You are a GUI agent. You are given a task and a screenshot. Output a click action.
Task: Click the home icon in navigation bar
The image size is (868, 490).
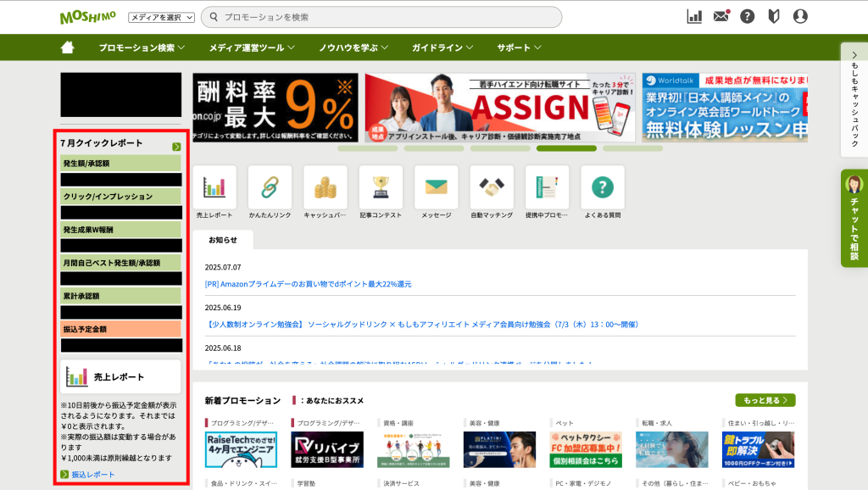tap(68, 47)
